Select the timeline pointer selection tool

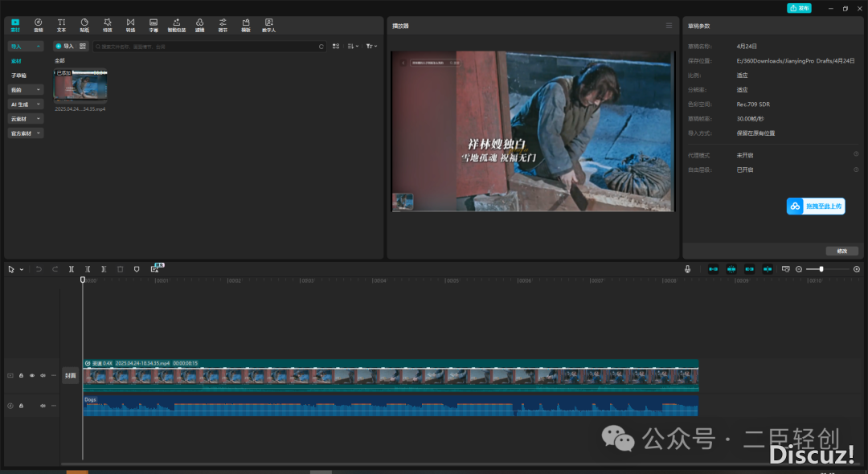(11, 269)
